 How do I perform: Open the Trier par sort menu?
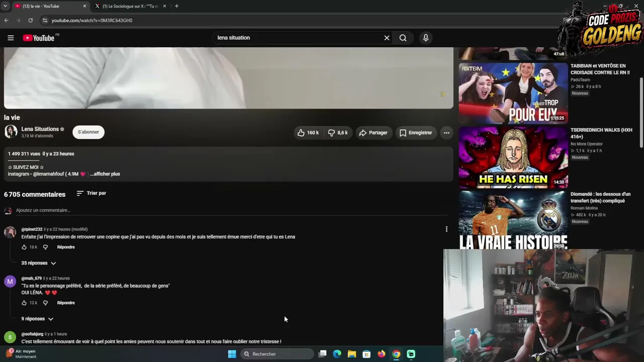92,193
